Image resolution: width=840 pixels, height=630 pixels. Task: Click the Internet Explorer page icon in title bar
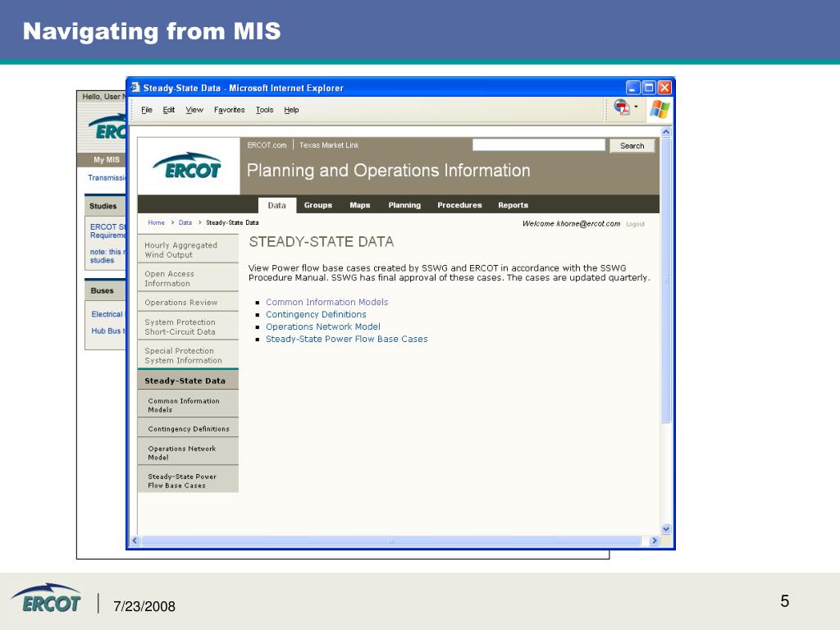(x=135, y=87)
